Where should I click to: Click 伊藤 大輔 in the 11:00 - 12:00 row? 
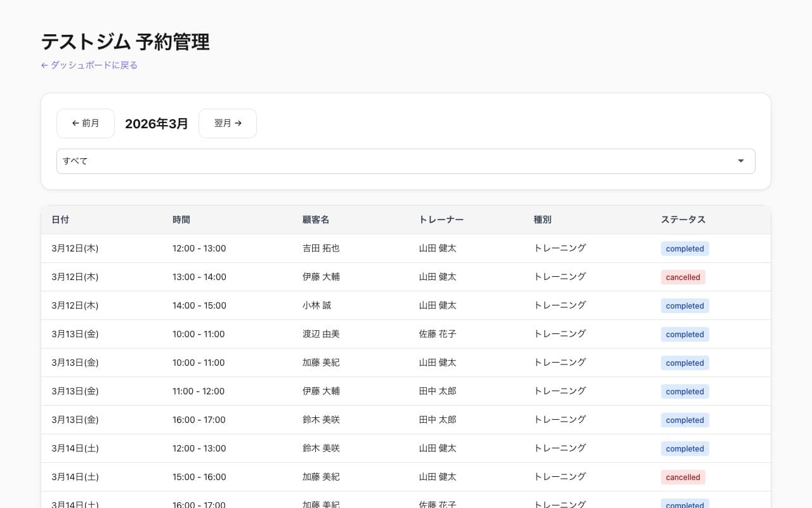coord(321,391)
